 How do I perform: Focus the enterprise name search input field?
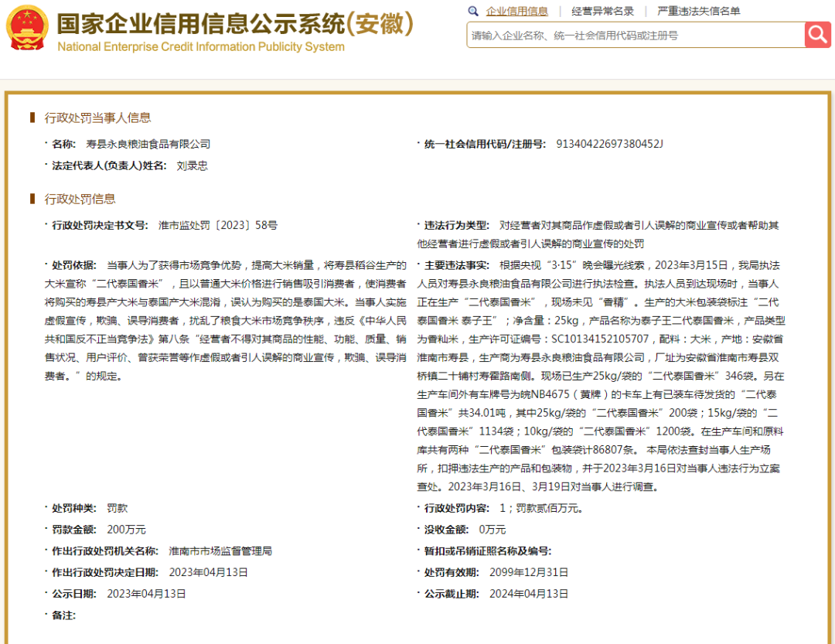pyautogui.click(x=636, y=35)
